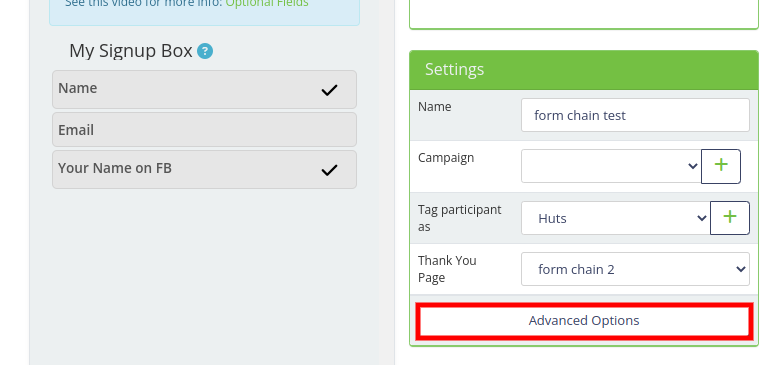773x365 pixels.
Task: Open the Optional Fields video link
Action: coord(267,3)
